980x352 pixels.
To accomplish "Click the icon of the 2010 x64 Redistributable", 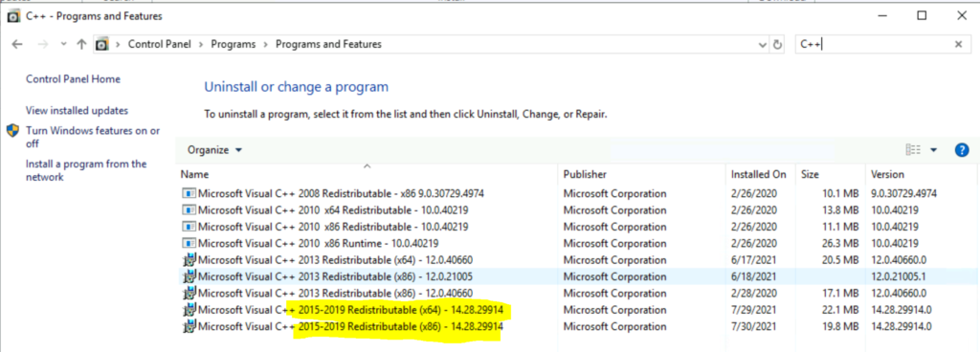I will click(x=189, y=210).
